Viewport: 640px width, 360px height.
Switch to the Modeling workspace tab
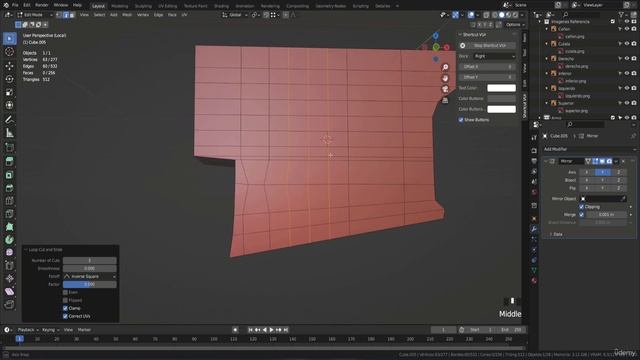[120, 6]
